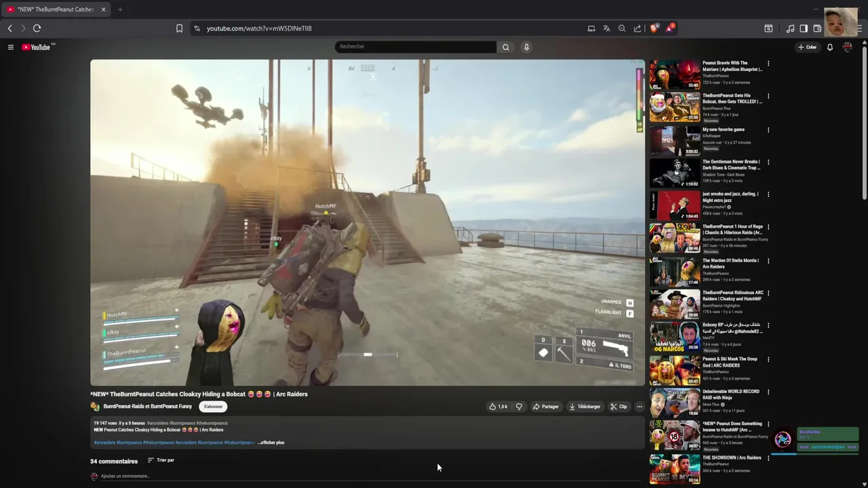Open options for Gets His Bobcat video

coord(768,96)
